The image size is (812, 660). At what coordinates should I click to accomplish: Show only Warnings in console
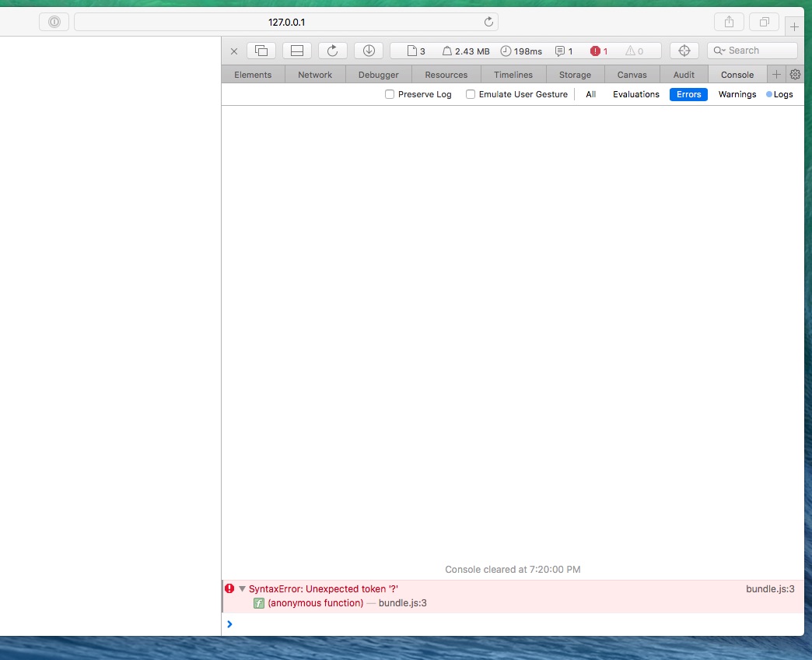point(737,94)
